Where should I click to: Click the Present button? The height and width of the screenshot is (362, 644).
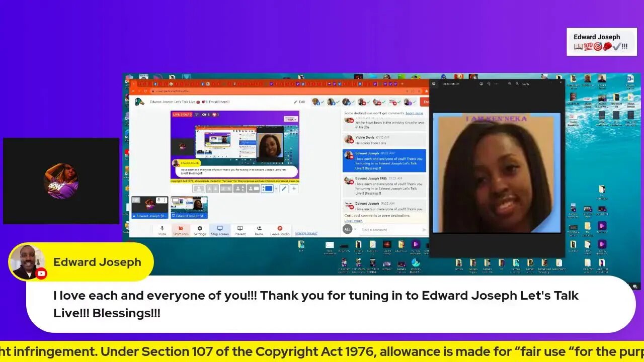240,230
